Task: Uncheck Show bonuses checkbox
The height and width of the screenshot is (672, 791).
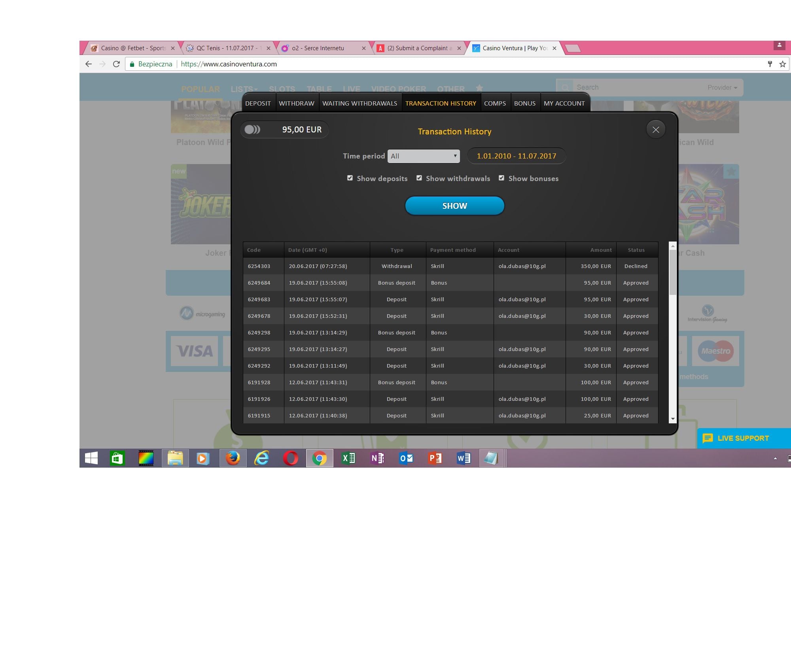Action: click(501, 178)
